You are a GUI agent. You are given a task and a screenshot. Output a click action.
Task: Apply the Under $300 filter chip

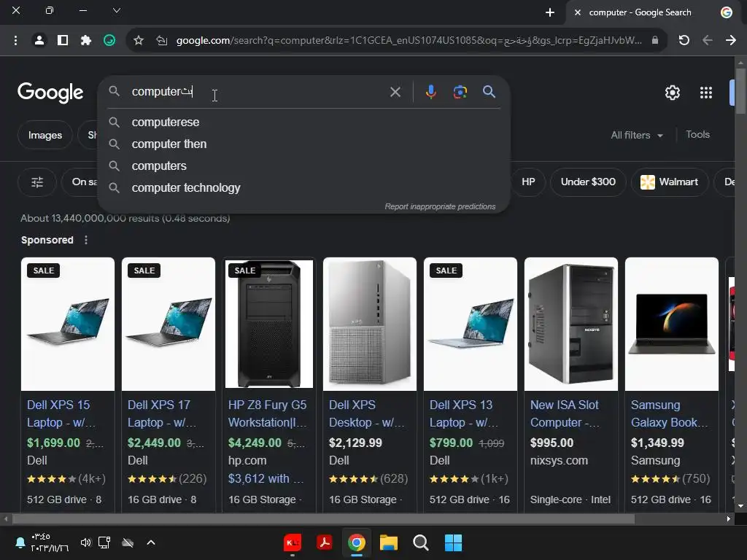point(588,182)
